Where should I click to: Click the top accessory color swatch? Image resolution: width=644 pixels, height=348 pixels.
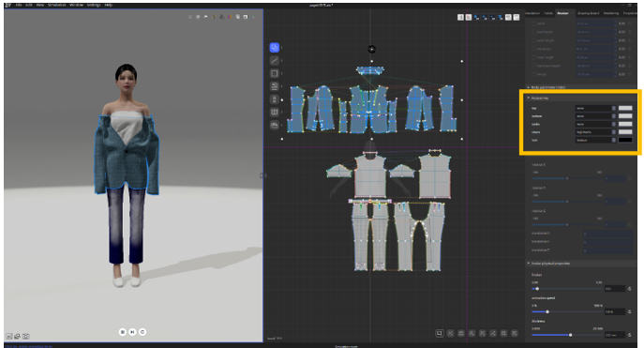coord(625,108)
